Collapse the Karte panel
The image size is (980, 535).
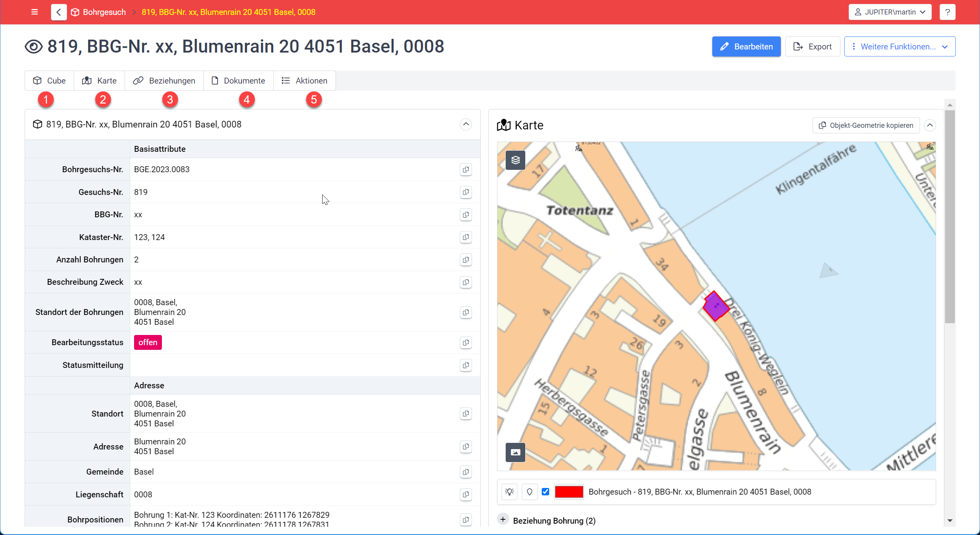coord(930,125)
